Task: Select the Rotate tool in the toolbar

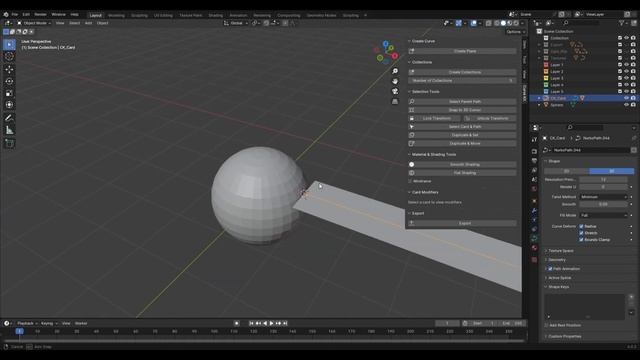Action: click(x=9, y=81)
